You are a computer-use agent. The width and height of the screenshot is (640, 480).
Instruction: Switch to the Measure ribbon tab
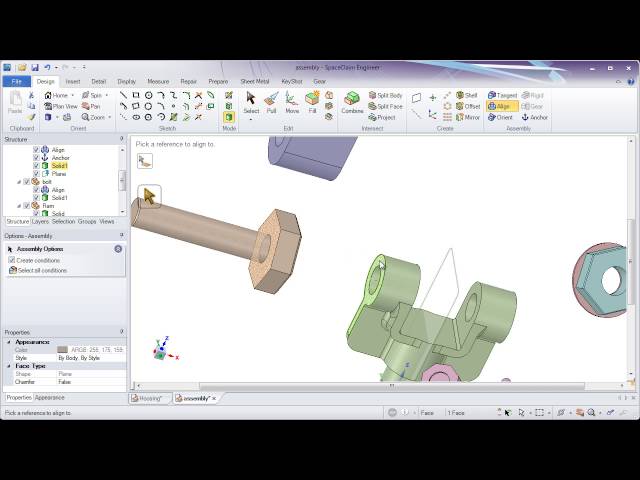(158, 82)
